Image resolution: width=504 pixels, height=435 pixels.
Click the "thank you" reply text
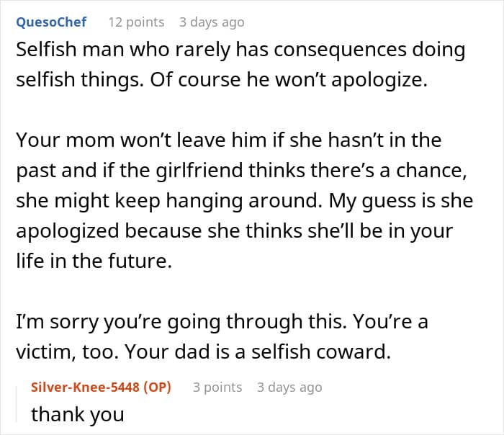tap(78, 414)
